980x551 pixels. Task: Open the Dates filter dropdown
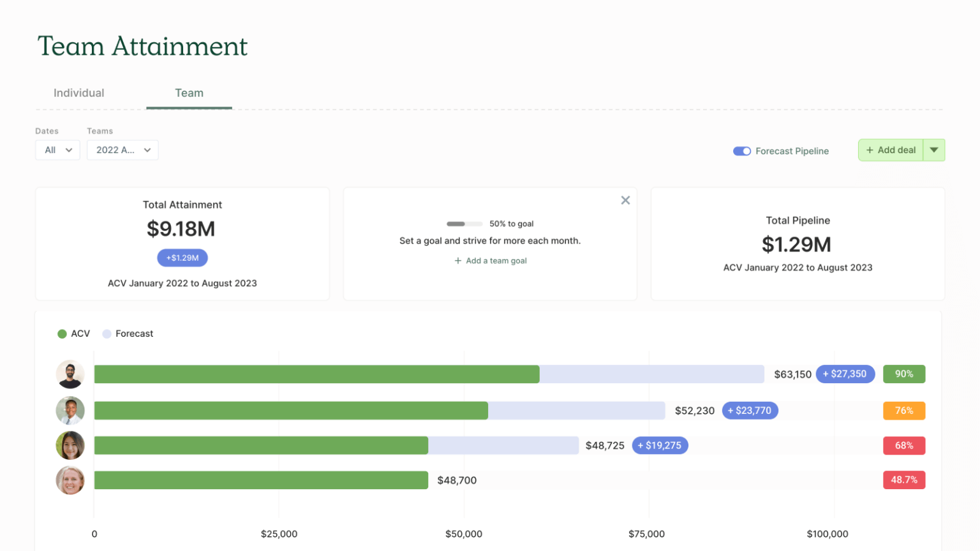point(57,150)
